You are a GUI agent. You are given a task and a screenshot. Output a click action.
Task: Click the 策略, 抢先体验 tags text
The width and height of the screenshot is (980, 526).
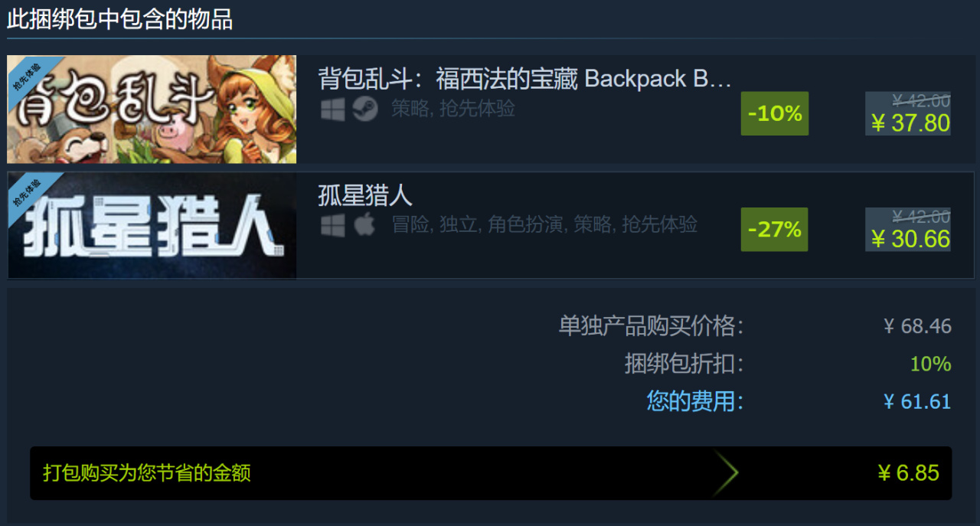click(453, 109)
